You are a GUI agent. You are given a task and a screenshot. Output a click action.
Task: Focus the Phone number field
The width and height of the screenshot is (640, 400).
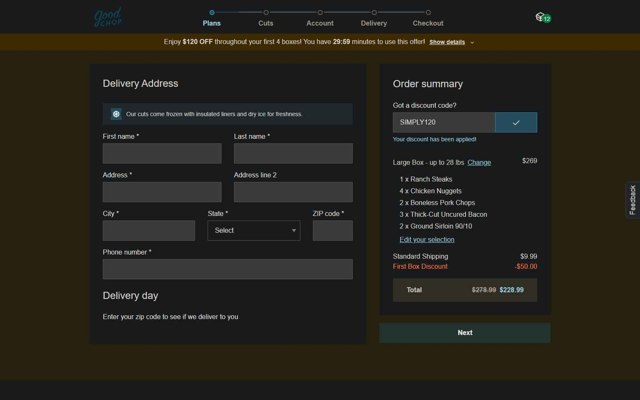tap(228, 269)
